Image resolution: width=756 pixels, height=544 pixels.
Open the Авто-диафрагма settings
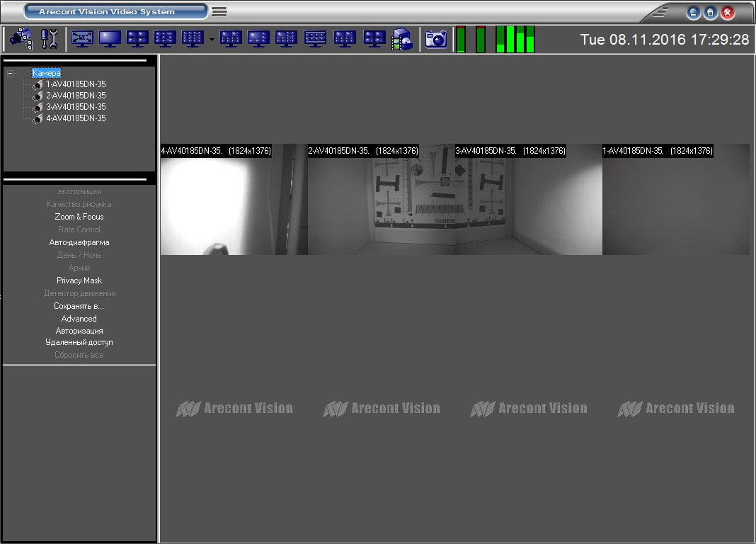tap(79, 242)
